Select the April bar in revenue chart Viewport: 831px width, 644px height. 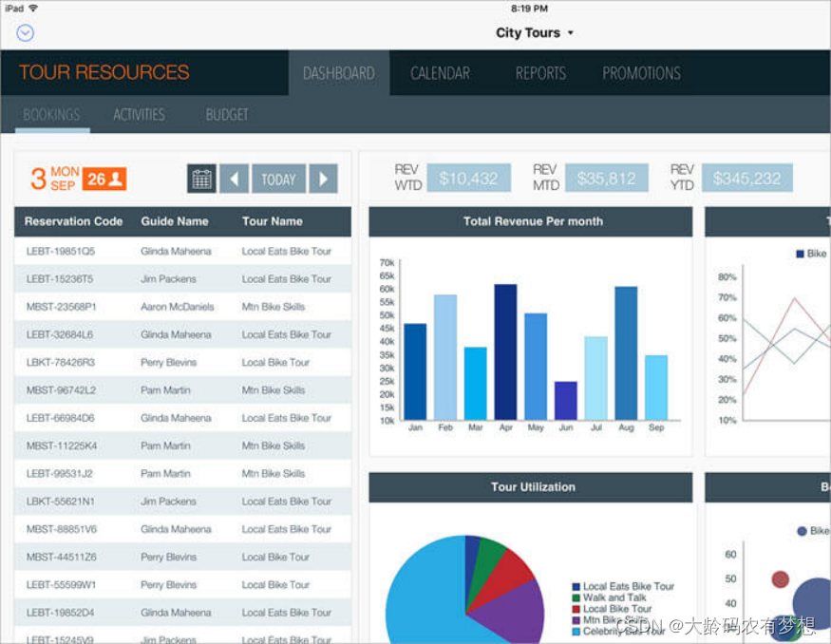pyautogui.click(x=505, y=352)
